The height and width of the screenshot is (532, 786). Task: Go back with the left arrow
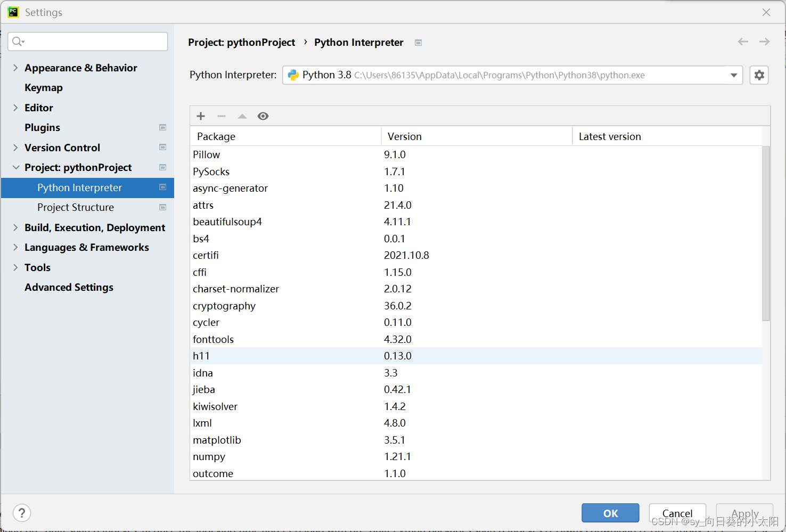(743, 42)
